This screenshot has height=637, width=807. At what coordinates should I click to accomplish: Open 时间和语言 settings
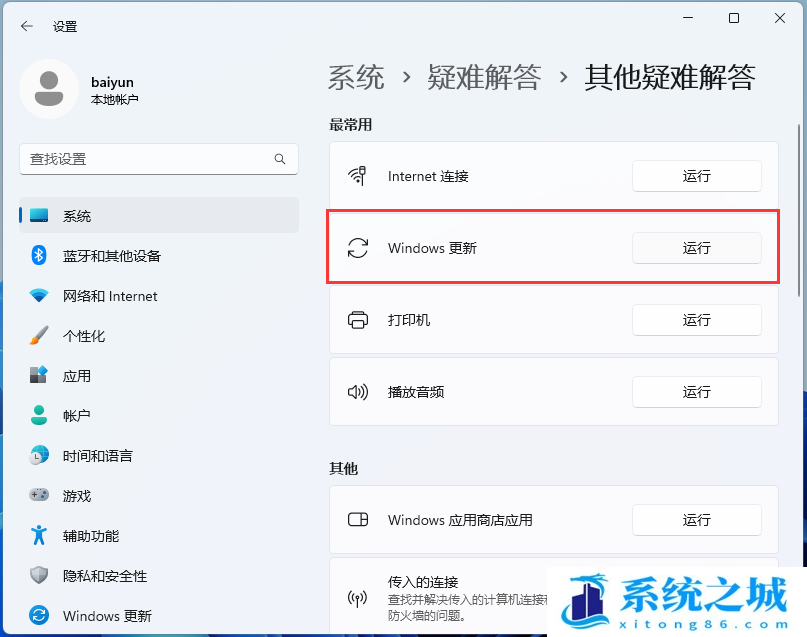159,455
